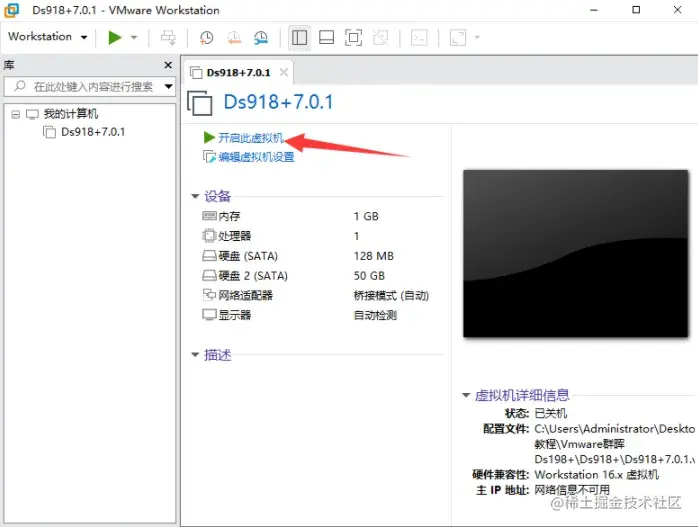Screen dimensions: 698x527
Task: Click the virtual machine screen thumbnail
Action: click(576, 253)
